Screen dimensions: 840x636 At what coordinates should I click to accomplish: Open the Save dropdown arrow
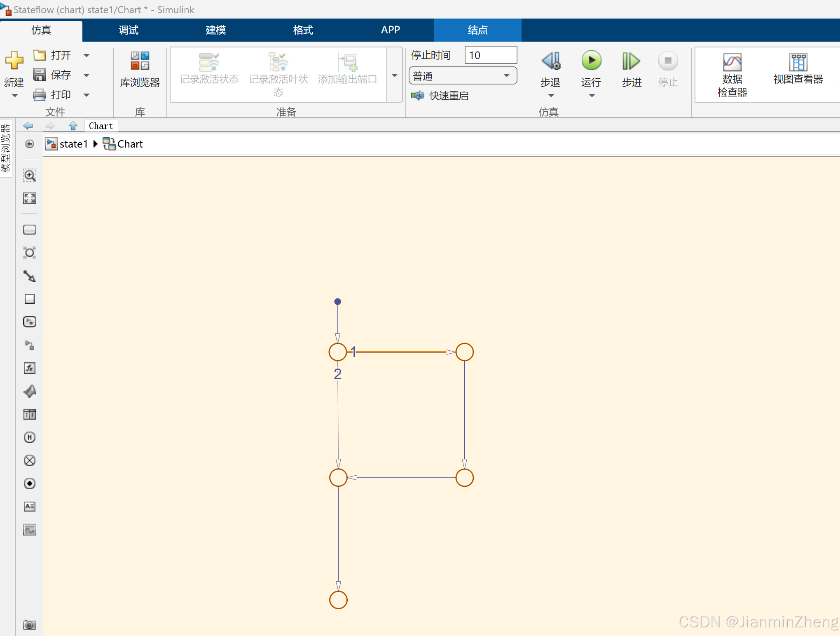[x=87, y=75]
